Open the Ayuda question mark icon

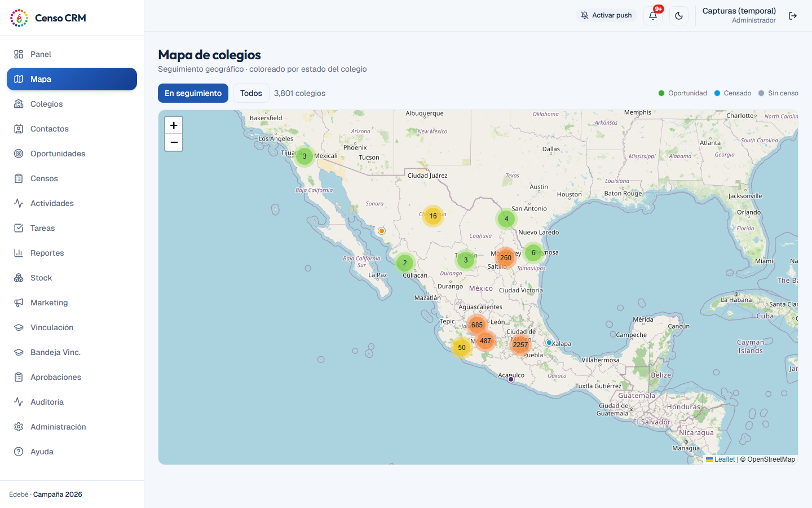pyautogui.click(x=19, y=452)
